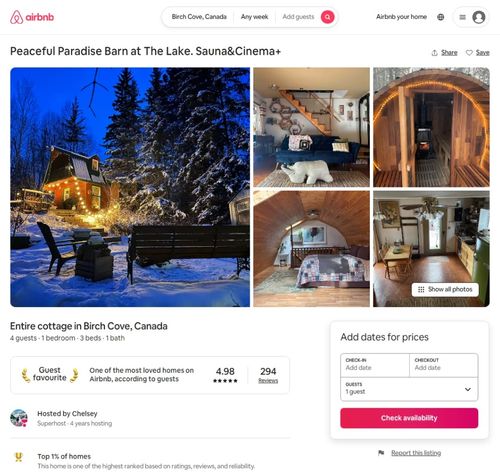Screen dimensions: 500x474
Task: Save the listing with the heart icon
Action: pos(469,53)
